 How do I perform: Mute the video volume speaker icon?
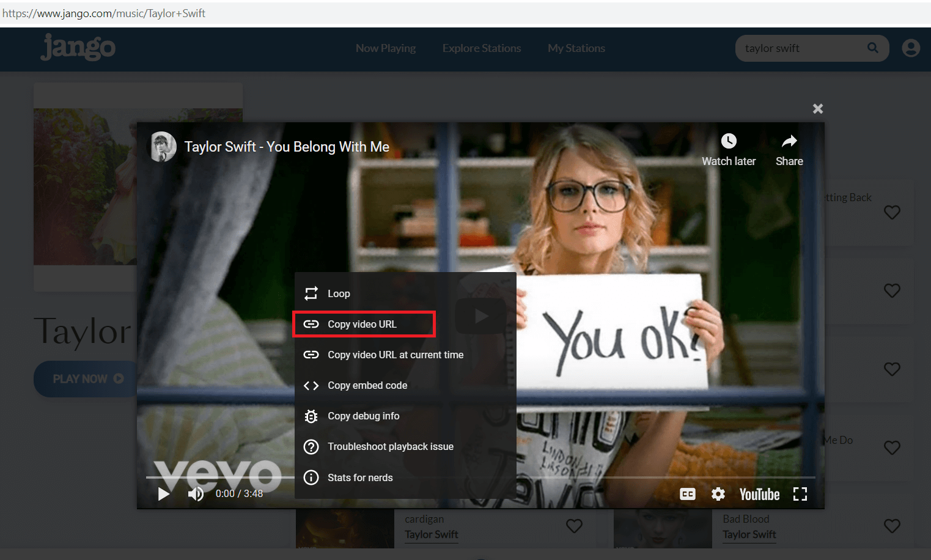(196, 494)
